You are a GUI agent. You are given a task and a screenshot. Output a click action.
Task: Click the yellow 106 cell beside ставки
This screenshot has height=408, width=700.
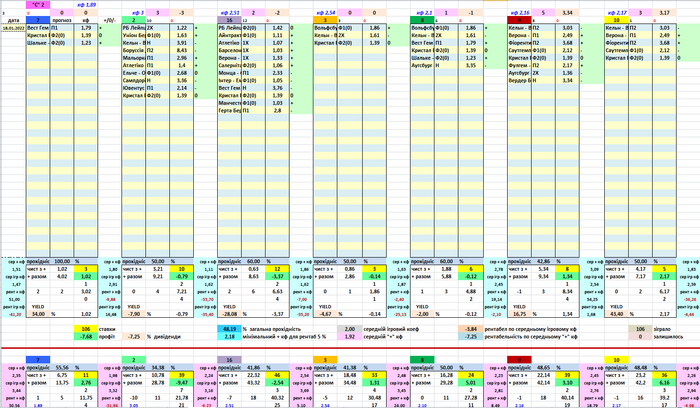click(x=86, y=329)
